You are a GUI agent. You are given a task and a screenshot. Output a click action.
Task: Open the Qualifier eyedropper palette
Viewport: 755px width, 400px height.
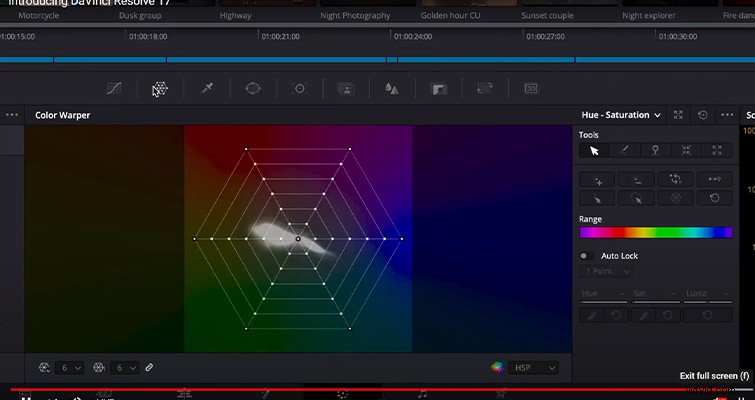coord(207,89)
